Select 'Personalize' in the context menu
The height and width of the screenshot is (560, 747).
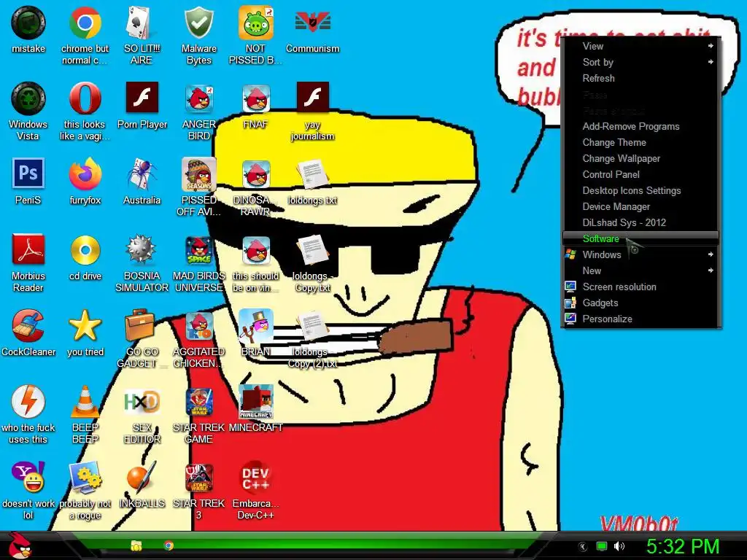pos(640,319)
